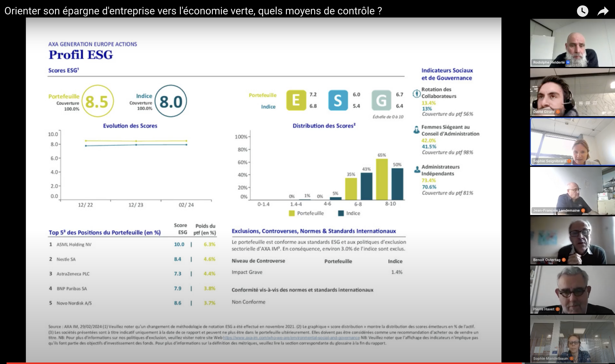Click the Portefeuille 8.5 score circle
This screenshot has width=615, height=364.
97,101
